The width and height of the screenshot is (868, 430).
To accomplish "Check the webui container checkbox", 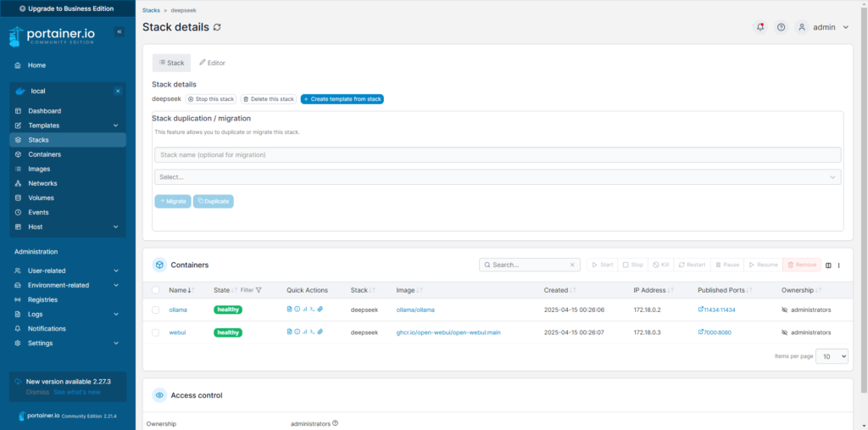I will pos(156,332).
